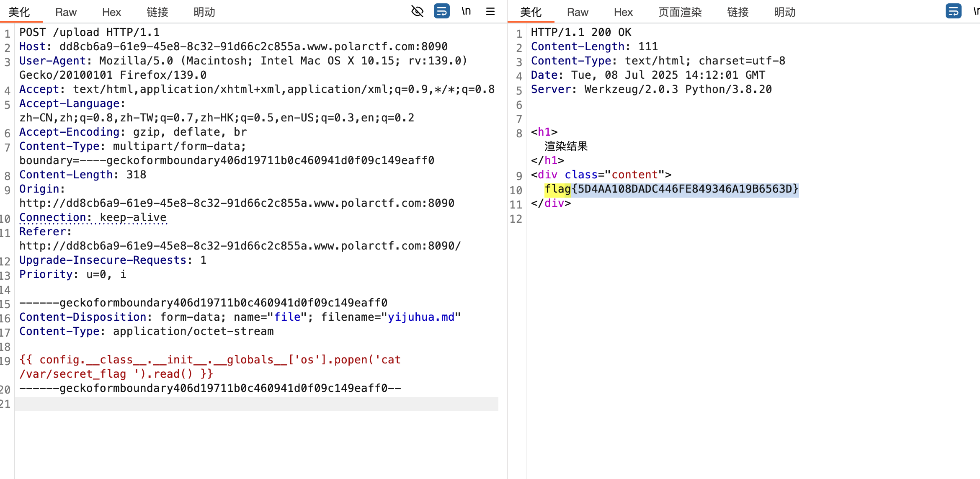
Task: Switch the request pane to the Hex tab
Action: 111,12
